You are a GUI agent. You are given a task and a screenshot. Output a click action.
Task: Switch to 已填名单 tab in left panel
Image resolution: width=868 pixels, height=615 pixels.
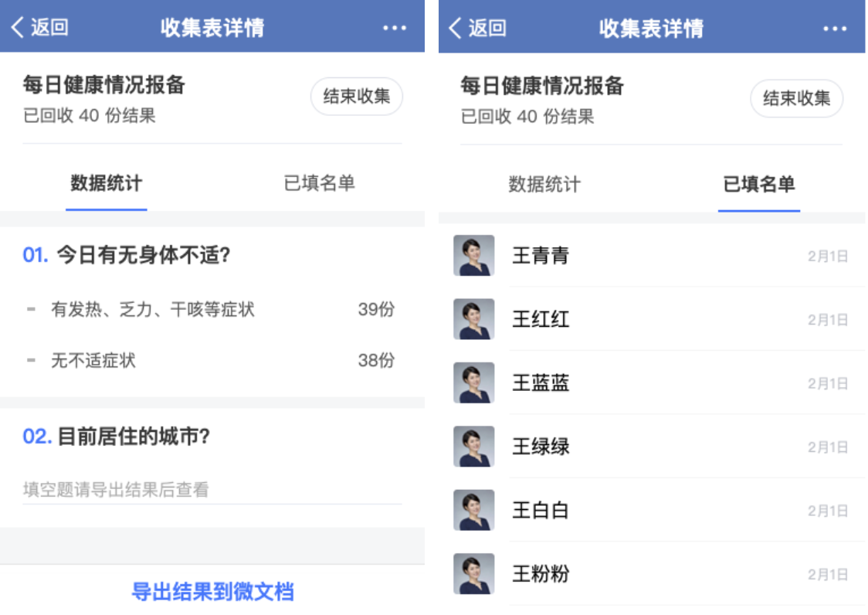pos(319,183)
